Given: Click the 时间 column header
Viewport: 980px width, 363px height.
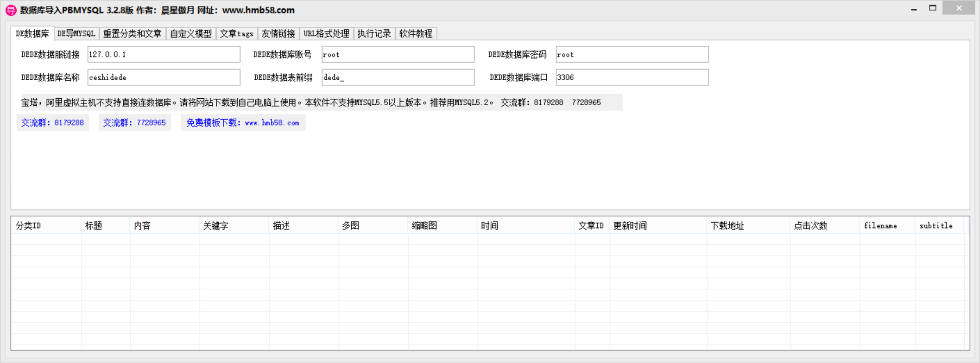Looking at the screenshot, I should coord(526,226).
